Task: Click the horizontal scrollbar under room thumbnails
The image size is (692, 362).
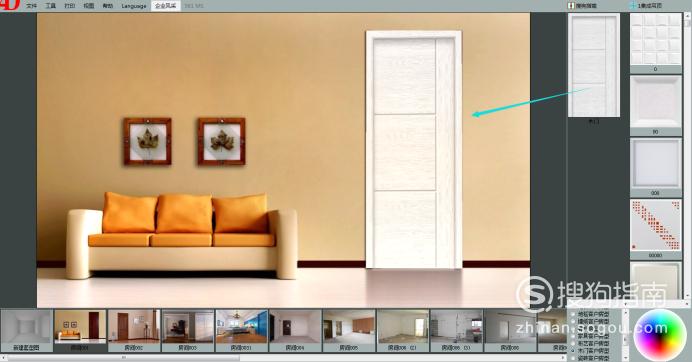Action: tap(282, 358)
